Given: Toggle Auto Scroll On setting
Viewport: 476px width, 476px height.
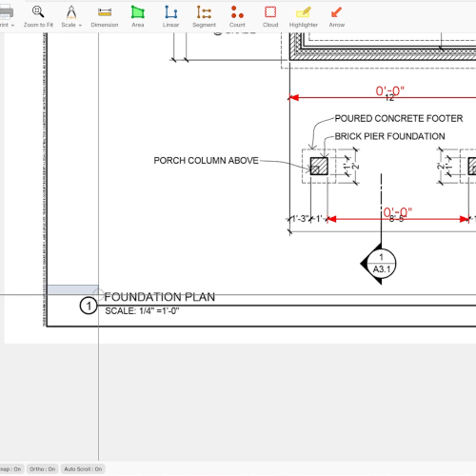Looking at the screenshot, I should [x=83, y=469].
